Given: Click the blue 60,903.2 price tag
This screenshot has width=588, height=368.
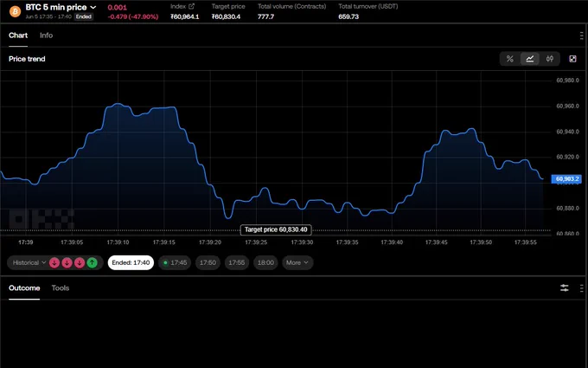Looking at the screenshot, I should (567, 178).
